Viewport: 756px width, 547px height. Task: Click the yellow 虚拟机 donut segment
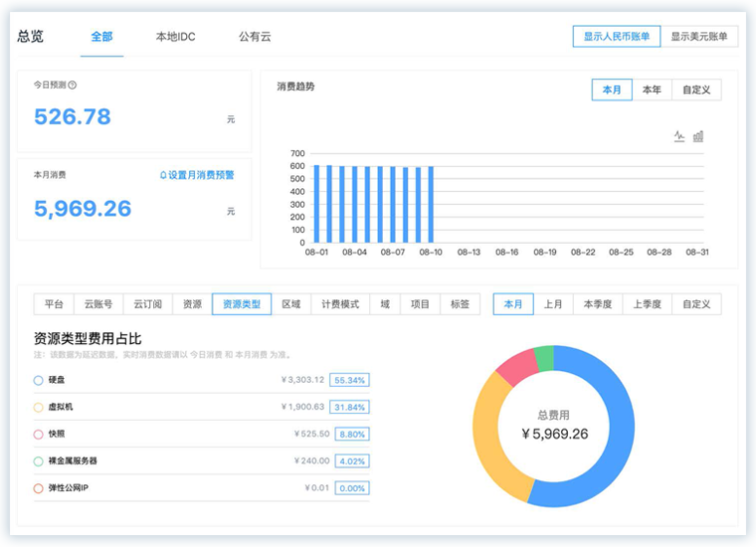pyautogui.click(x=487, y=437)
